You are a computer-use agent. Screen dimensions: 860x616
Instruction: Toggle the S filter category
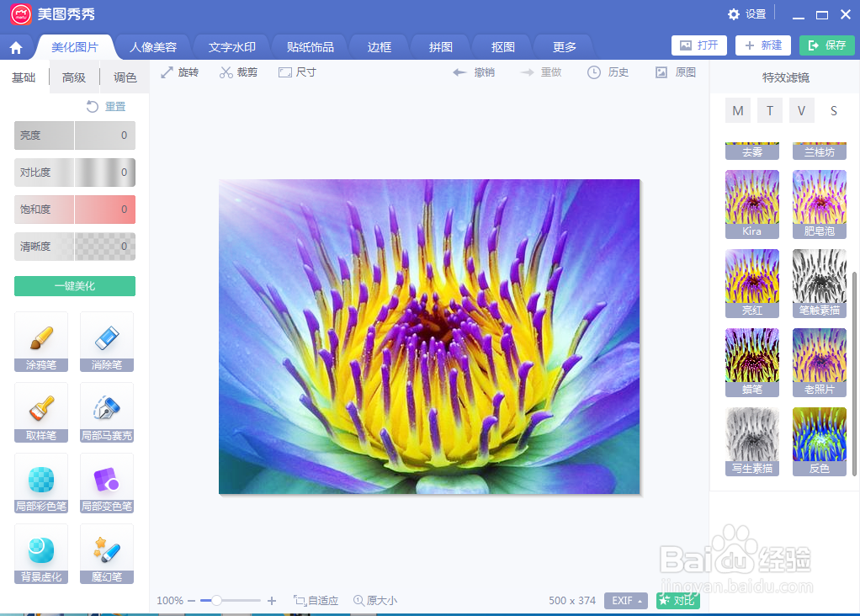[833, 109]
